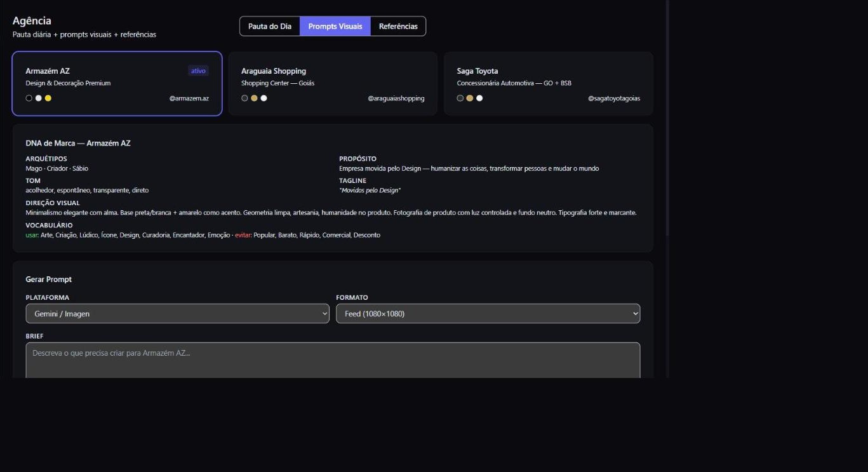868x472 pixels.
Task: Click the 'DNA de Marca — Armazém AZ' heading
Action: [78, 143]
